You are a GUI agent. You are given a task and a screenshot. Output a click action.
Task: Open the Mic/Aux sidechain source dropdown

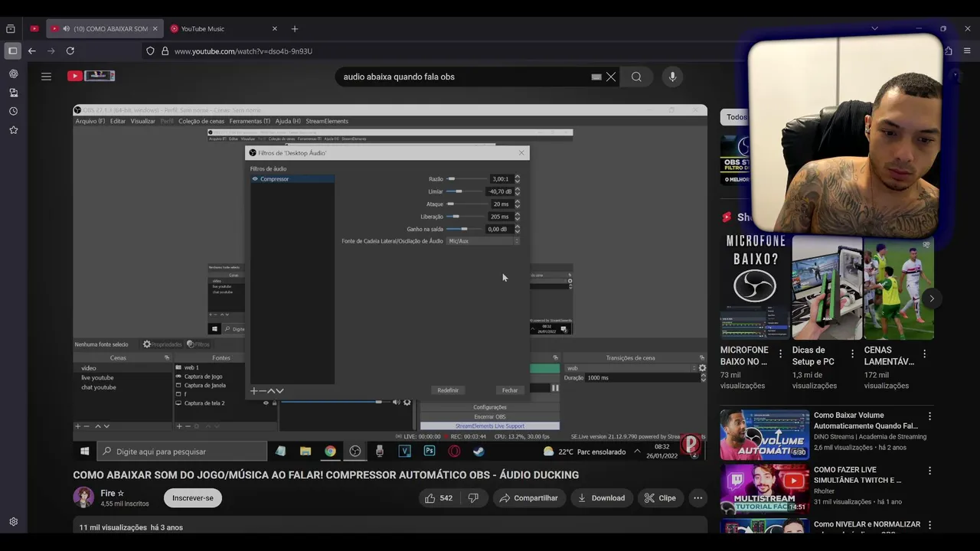click(x=483, y=241)
